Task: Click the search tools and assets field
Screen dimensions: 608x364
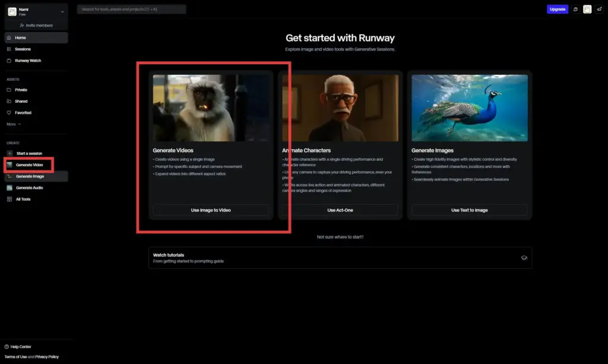Action: click(x=131, y=10)
